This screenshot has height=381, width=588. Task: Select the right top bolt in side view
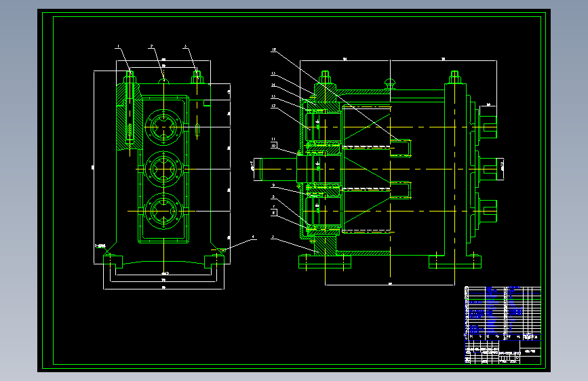click(455, 77)
